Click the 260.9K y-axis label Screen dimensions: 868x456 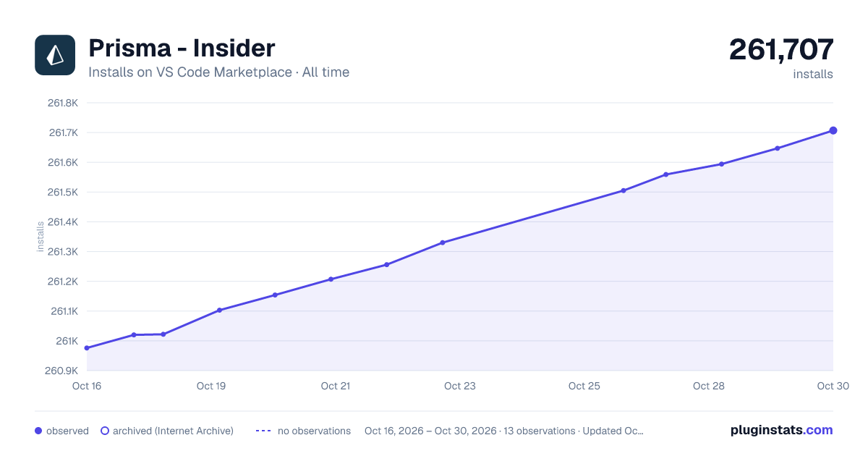63,371
